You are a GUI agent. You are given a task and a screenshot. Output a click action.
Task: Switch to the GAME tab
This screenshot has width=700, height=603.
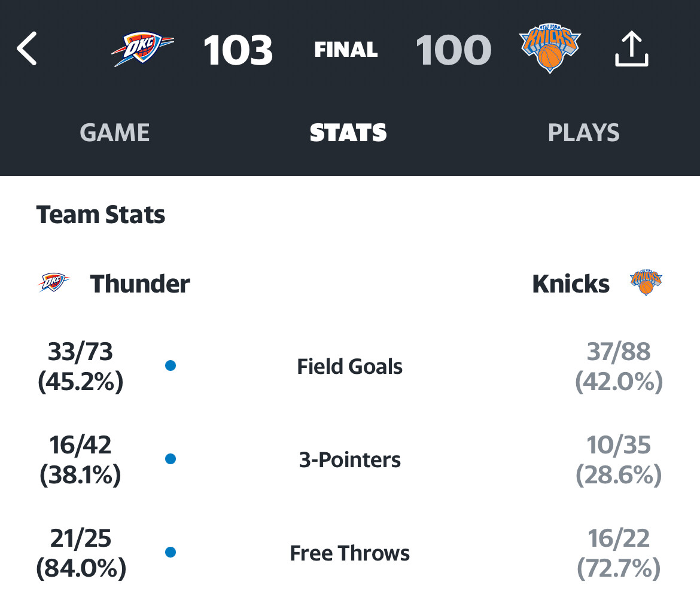coord(115,133)
